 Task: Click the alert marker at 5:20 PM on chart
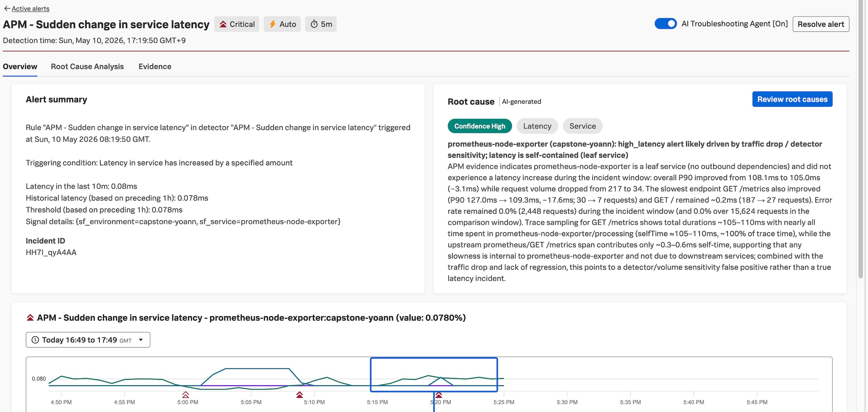click(439, 395)
